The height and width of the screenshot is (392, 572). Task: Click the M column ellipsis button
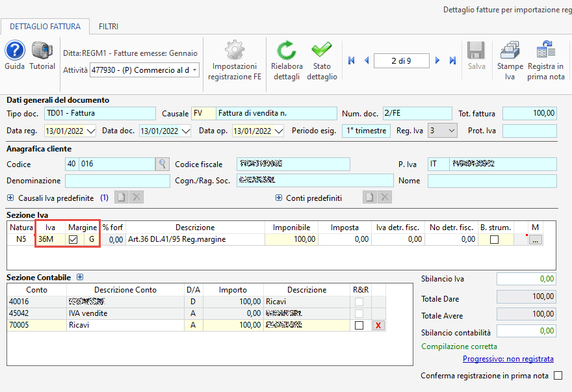click(535, 240)
